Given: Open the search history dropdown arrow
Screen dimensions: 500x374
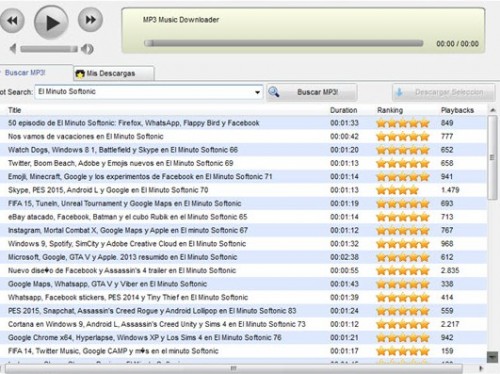Looking at the screenshot, I should 257,92.
